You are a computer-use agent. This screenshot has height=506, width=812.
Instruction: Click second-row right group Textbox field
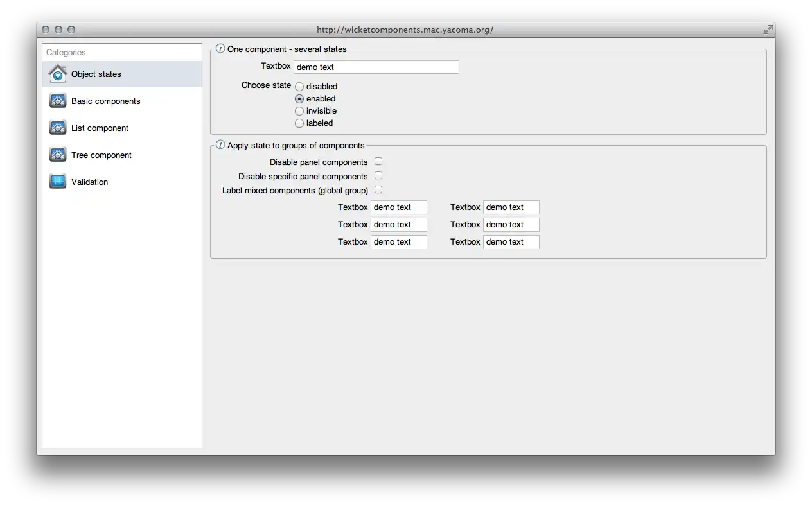click(x=511, y=225)
